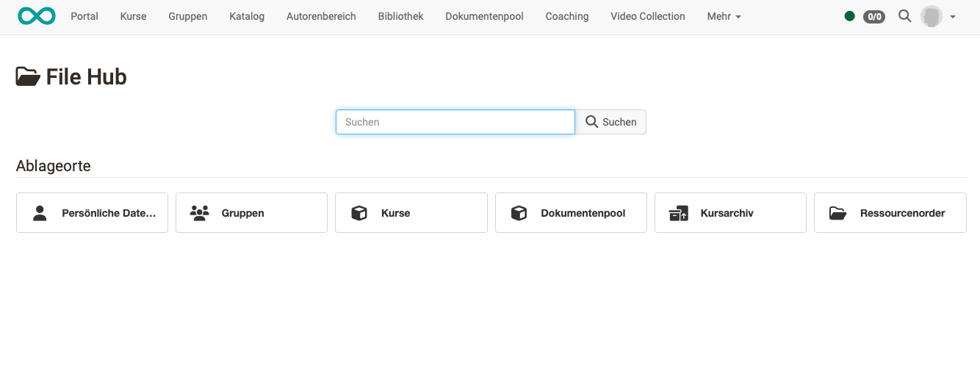Click the folder icon on Ressourcenorder card
This screenshot has height=382, width=980.
(x=838, y=213)
